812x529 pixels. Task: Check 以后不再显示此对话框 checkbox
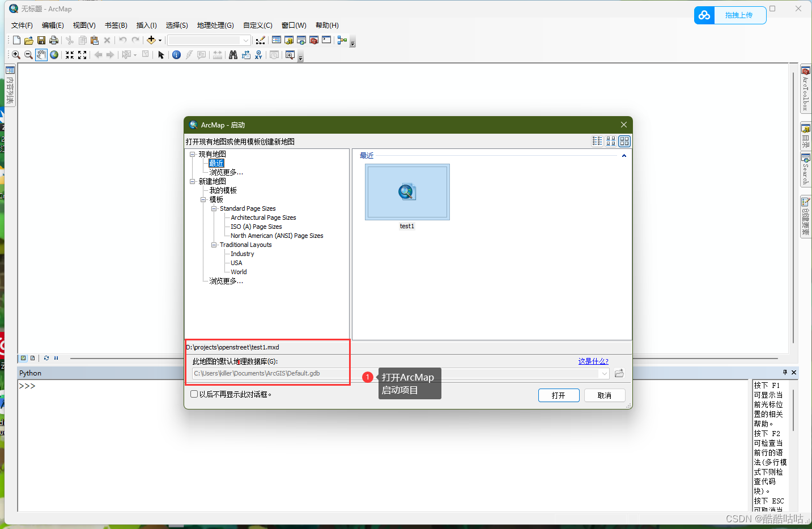(x=194, y=394)
